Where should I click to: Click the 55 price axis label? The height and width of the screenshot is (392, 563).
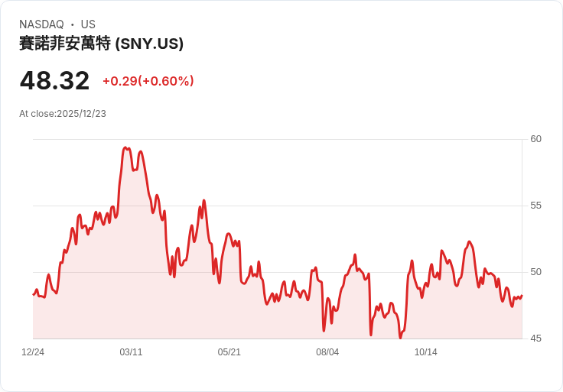pyautogui.click(x=535, y=206)
